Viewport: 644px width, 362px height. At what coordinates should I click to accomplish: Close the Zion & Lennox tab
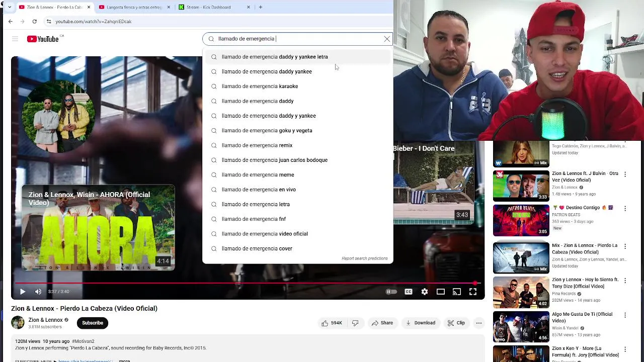coord(89,7)
